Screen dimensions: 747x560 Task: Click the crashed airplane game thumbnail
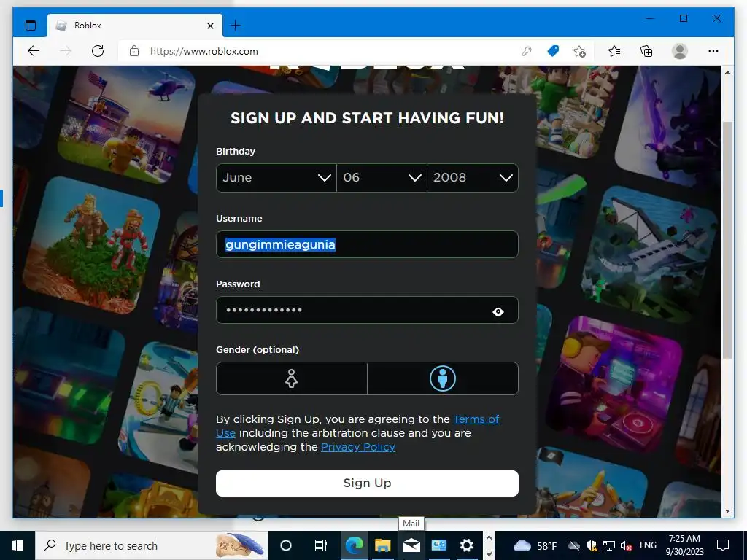(x=649, y=254)
